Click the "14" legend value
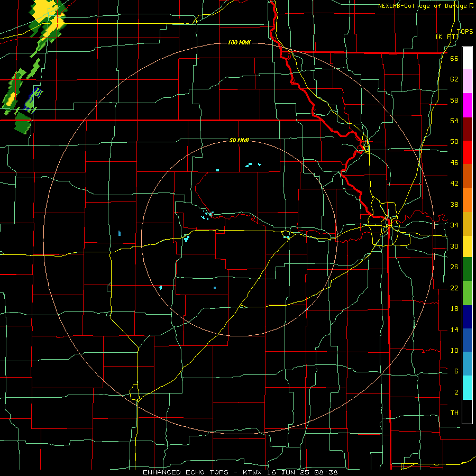The height and width of the screenshot is (476, 476). click(x=454, y=329)
